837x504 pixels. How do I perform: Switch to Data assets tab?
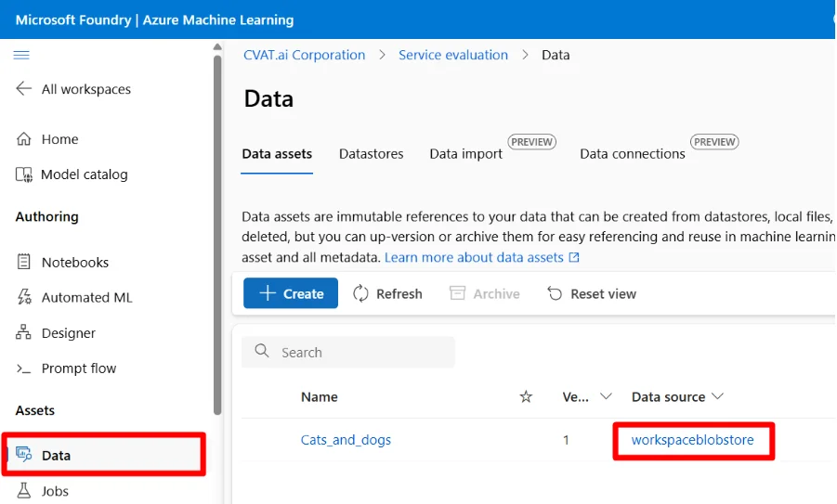[x=277, y=154]
